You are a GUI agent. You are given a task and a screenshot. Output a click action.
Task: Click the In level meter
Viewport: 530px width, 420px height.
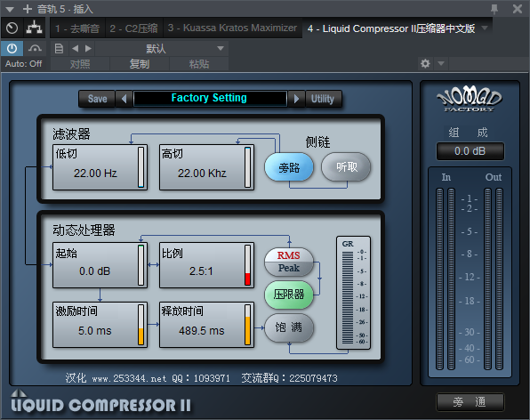pyautogui.click(x=446, y=279)
